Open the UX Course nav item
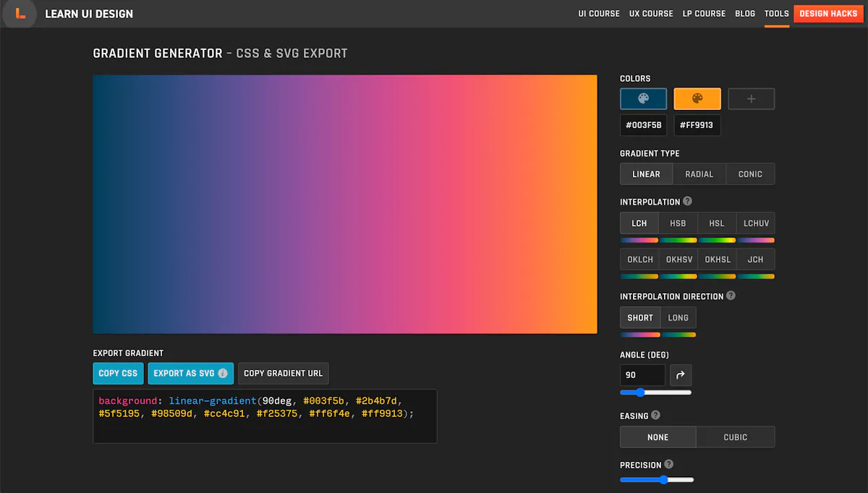 (651, 14)
